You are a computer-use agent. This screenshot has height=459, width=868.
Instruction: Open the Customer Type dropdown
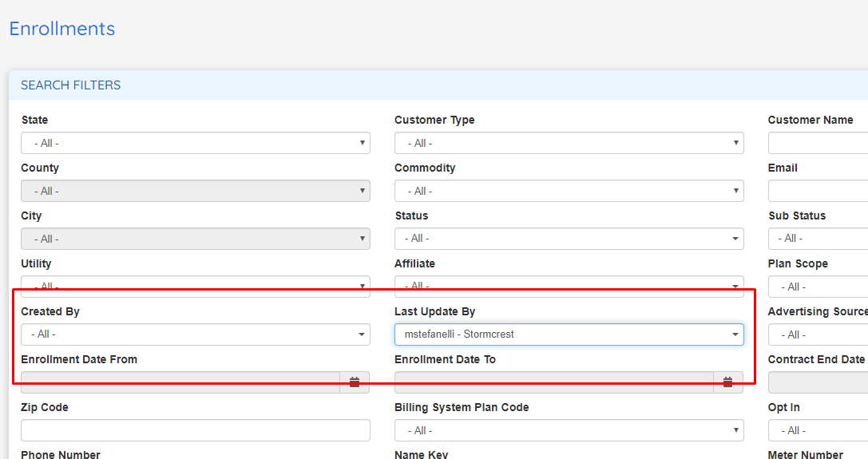569,143
